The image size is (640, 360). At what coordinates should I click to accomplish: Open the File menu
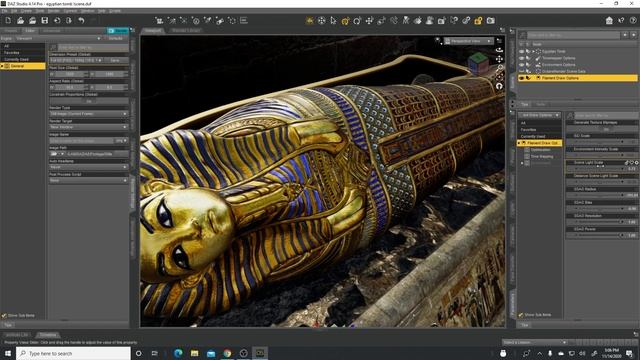4,11
